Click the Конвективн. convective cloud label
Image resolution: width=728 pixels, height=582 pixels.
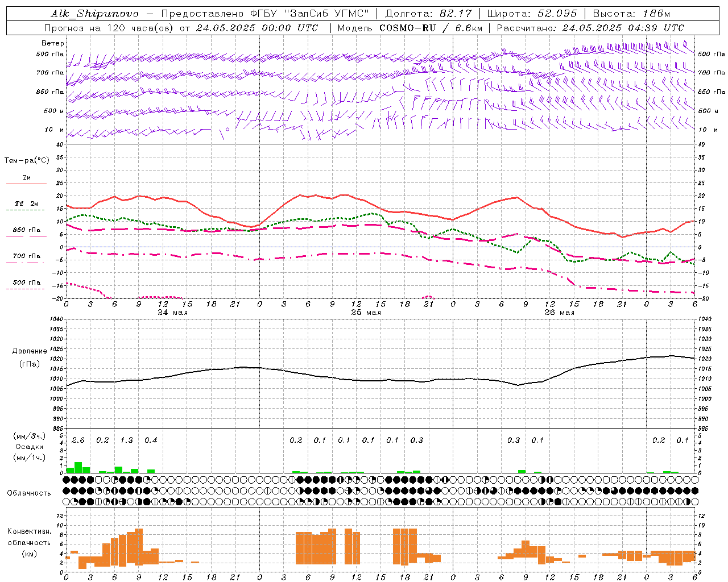click(x=30, y=531)
